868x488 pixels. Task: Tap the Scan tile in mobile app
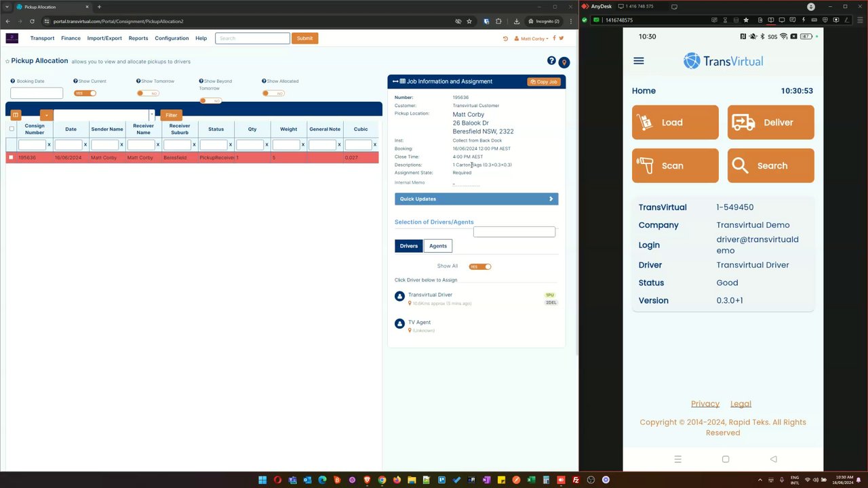tap(675, 165)
